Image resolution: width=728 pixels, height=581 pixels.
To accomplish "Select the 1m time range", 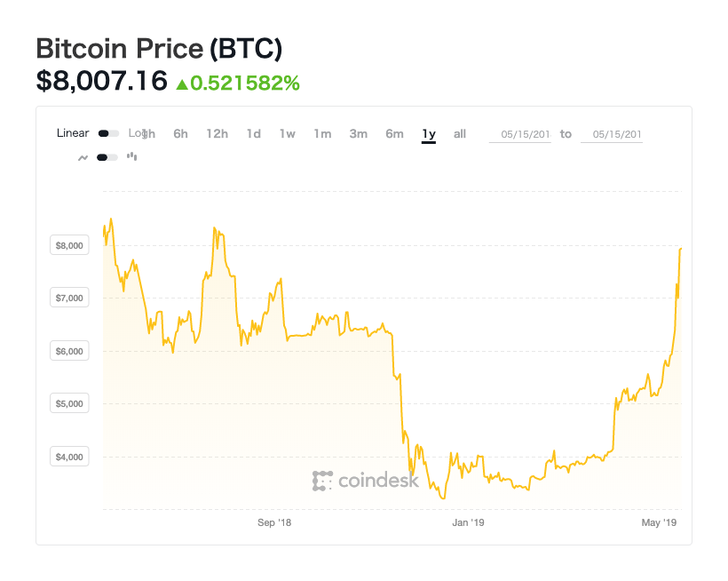I will pos(322,134).
